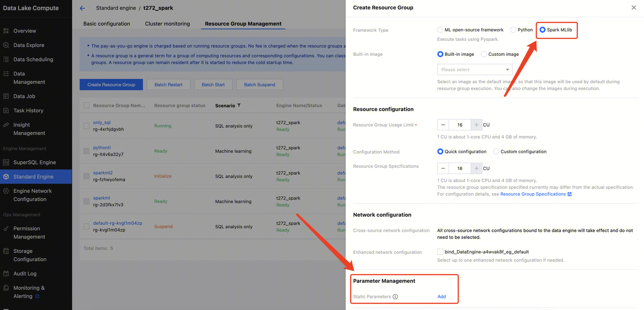644x310 pixels.
Task: Tick the checkbox for only_sql row
Action: (x=87, y=126)
